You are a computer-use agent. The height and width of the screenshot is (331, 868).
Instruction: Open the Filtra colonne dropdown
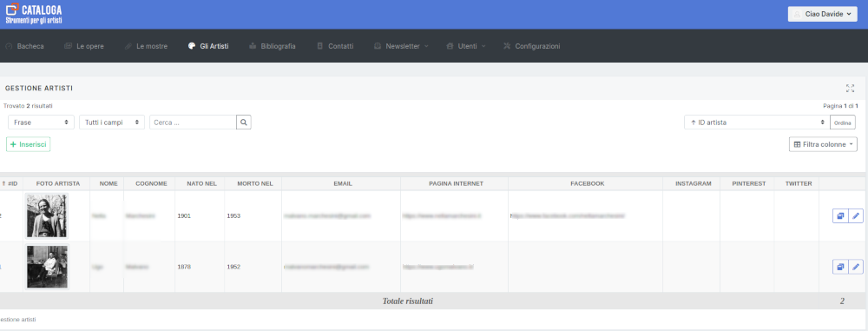[x=823, y=144]
